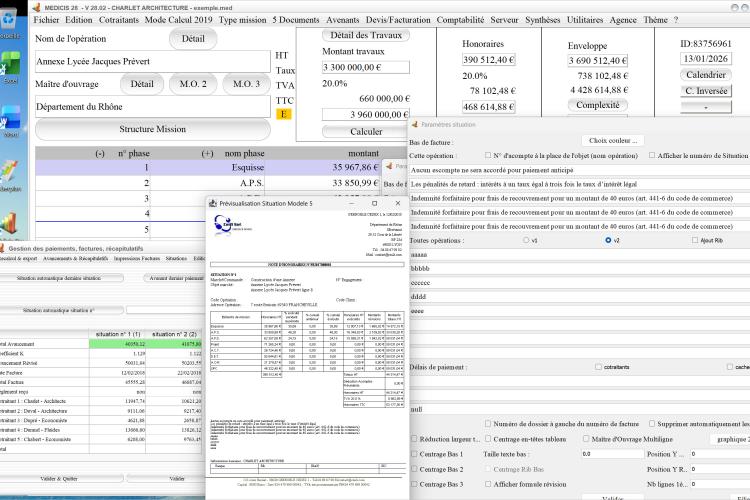The width and height of the screenshot is (750, 500).
Task: Click the Département du Rhône field
Action: pyautogui.click(x=153, y=107)
